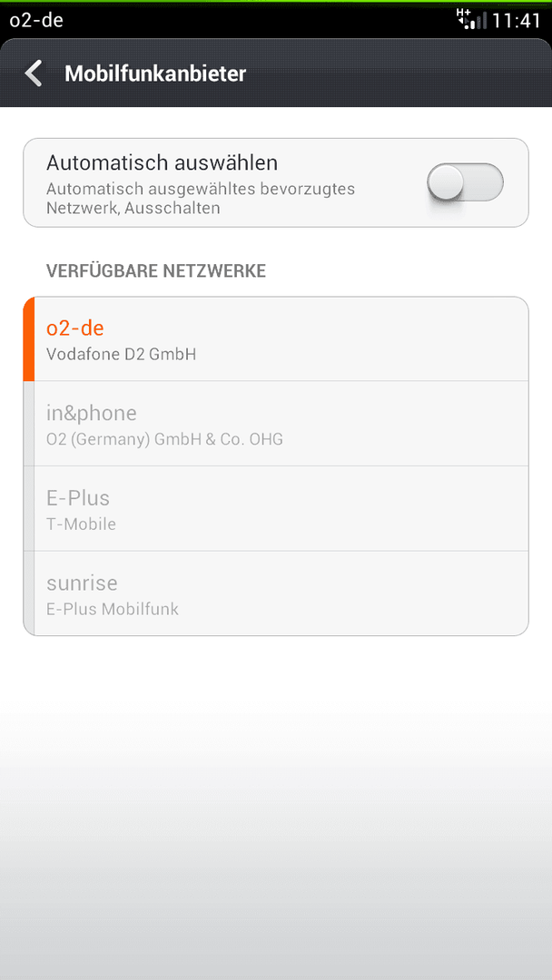Toggle the Automatisch auswählen switch

[465, 182]
